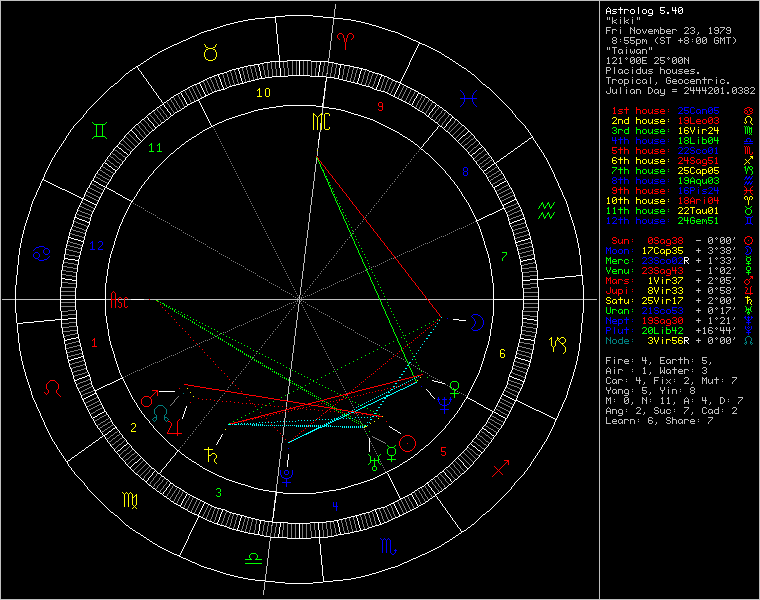Select the Jupiter glyph in the second house

click(175, 427)
